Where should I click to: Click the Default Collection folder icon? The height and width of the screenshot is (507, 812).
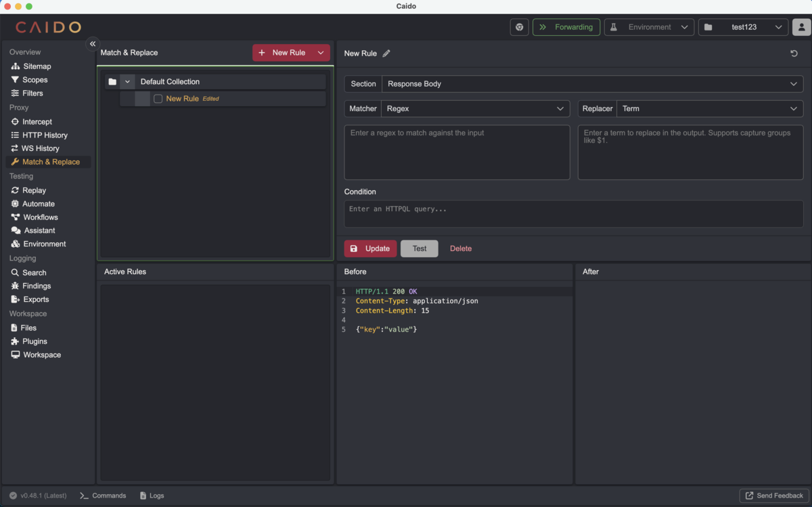click(112, 82)
